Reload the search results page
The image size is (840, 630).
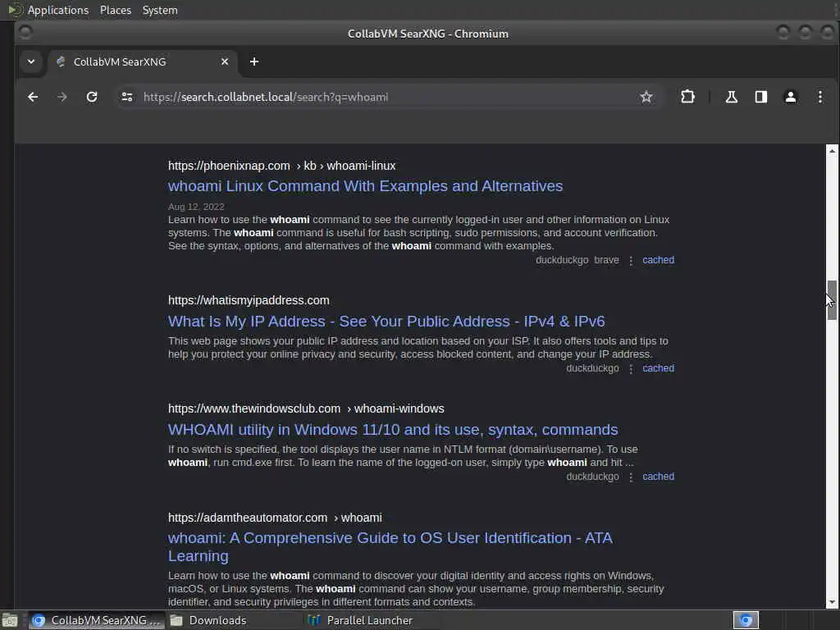click(x=92, y=97)
